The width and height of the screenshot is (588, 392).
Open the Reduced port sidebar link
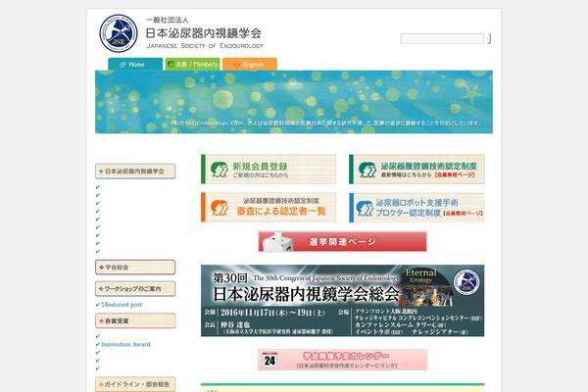click(x=122, y=305)
